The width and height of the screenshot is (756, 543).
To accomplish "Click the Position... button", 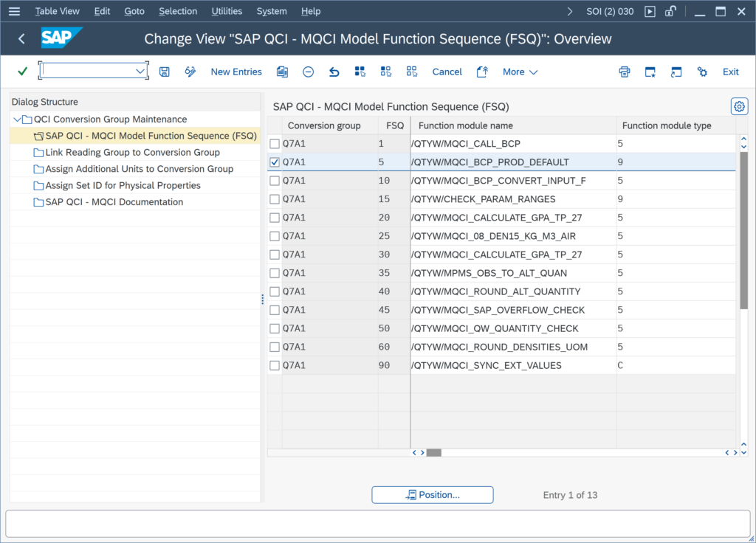I will tap(433, 495).
